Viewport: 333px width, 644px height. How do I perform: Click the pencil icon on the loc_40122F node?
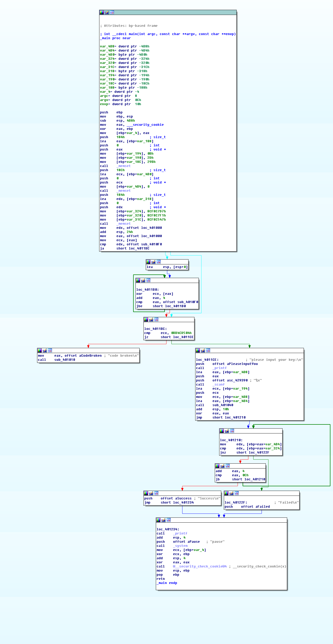232,493
